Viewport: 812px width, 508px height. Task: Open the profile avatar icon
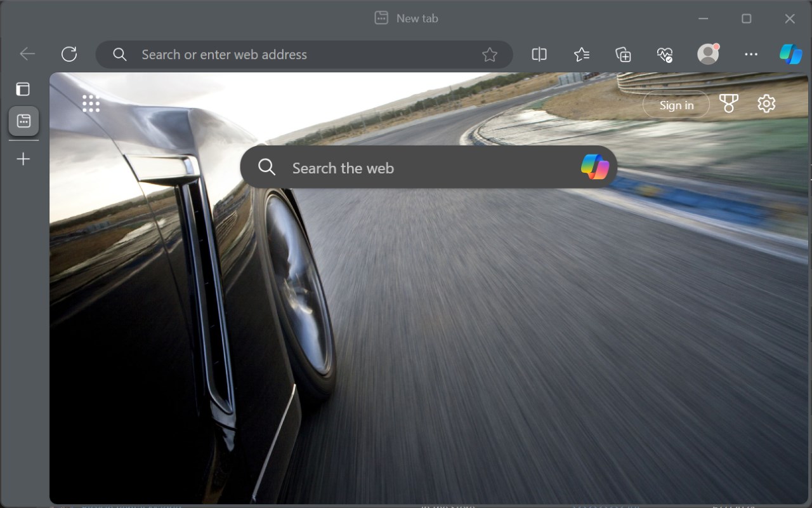tap(708, 54)
